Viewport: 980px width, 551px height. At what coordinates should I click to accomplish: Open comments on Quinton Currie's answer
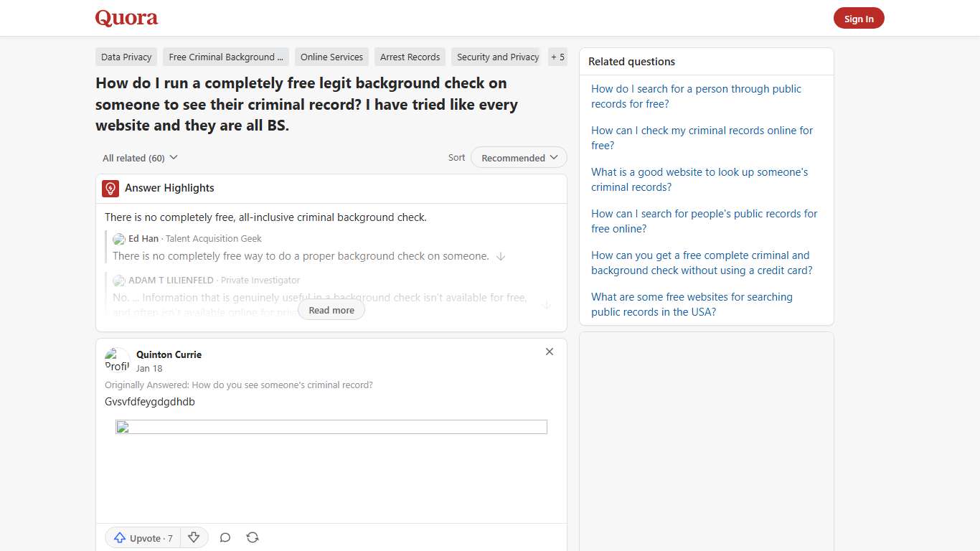point(225,537)
